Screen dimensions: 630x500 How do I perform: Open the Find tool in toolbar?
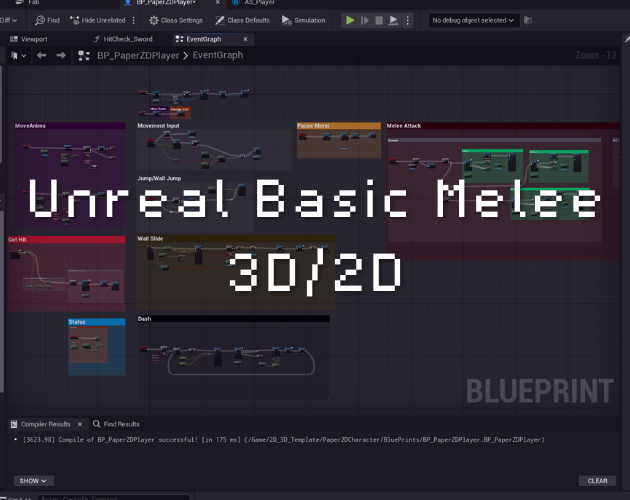pos(47,20)
